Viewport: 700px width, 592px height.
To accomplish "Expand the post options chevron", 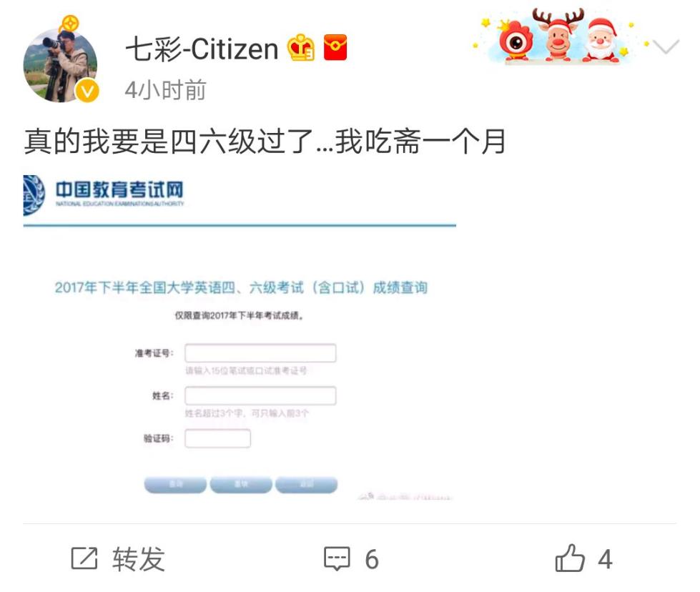I will point(666,46).
